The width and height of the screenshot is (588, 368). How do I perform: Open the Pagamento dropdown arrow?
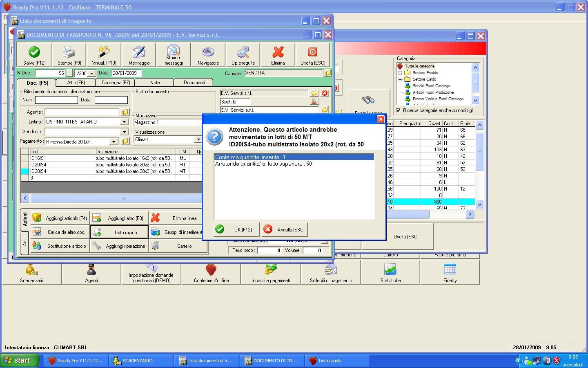click(x=114, y=142)
